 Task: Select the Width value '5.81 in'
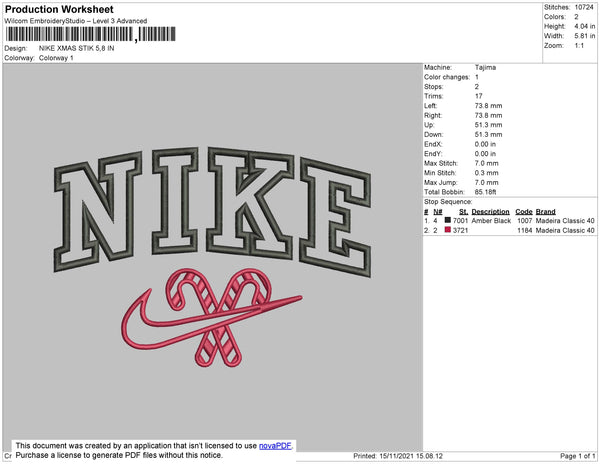coord(585,36)
